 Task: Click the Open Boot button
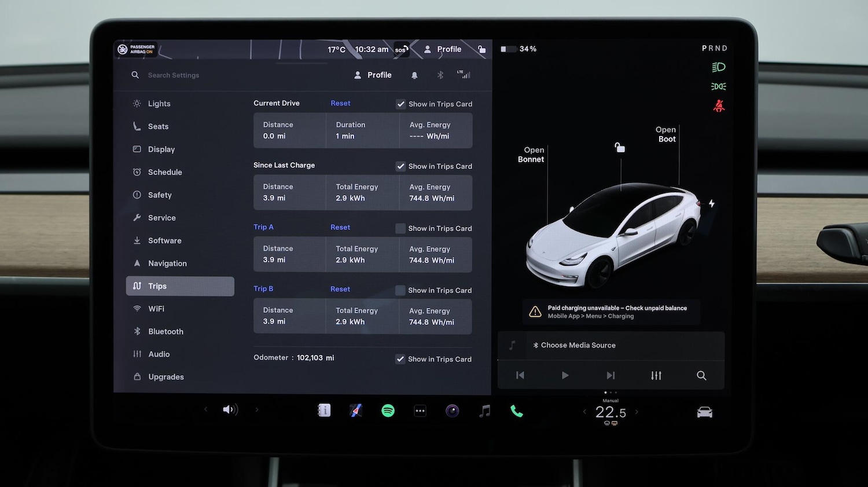tap(665, 134)
